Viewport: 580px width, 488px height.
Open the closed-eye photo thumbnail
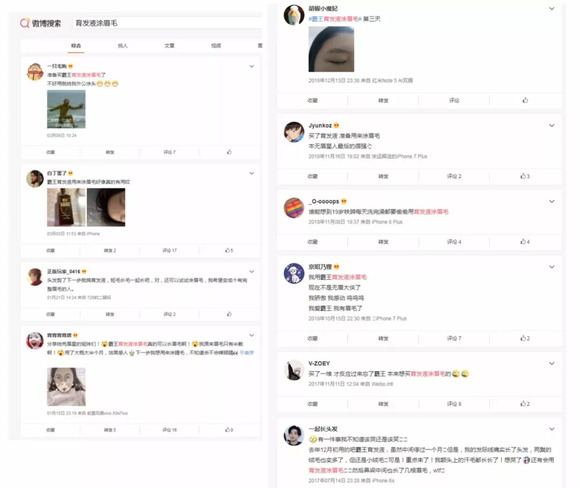[331, 49]
